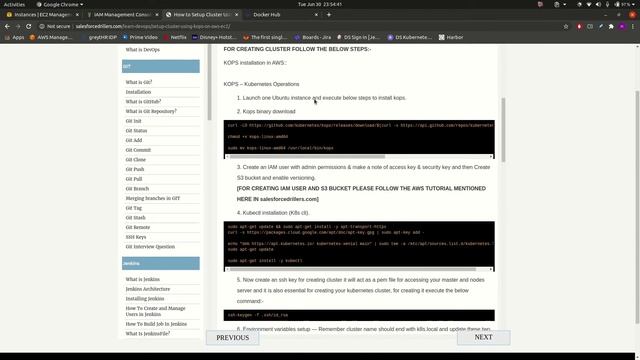Open the Git Init sidebar link
The height and width of the screenshot is (360, 640).
click(x=133, y=121)
